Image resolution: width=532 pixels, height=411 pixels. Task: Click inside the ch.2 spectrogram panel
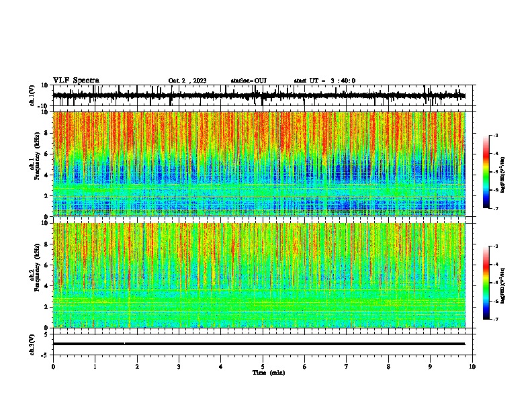259,275
